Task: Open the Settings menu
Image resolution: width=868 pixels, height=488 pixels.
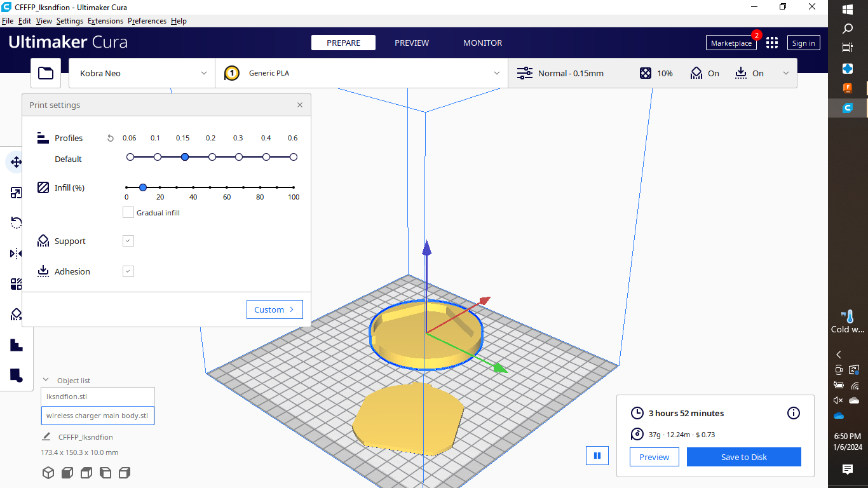Action: pos(70,21)
